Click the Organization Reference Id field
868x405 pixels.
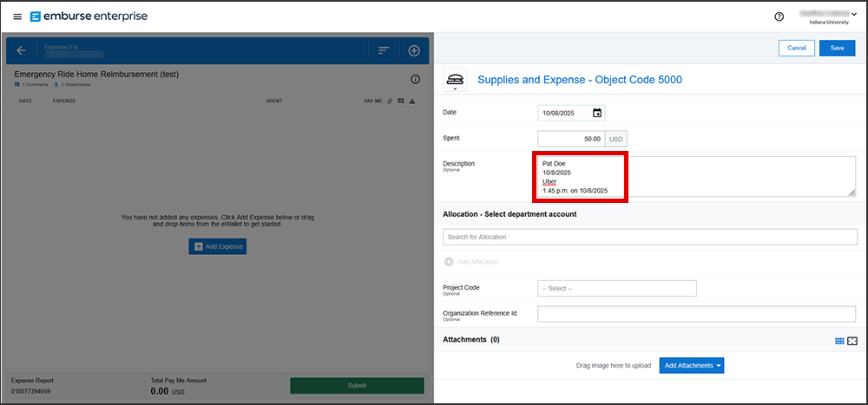[x=696, y=314]
